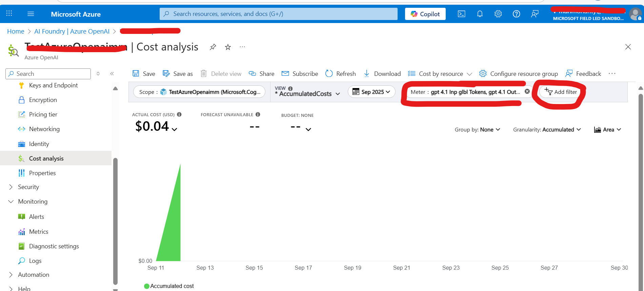Show info icon next to VIEW
The height and width of the screenshot is (291, 644).
(290, 88)
